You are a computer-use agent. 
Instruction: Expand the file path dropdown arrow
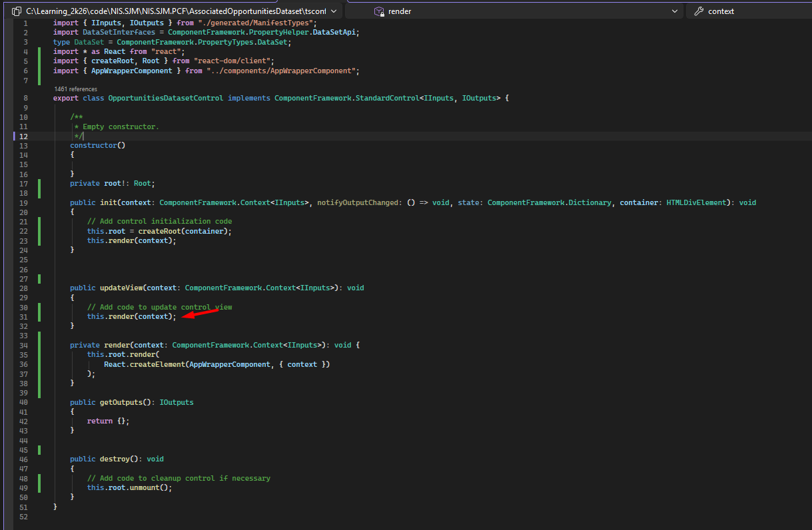pos(334,11)
